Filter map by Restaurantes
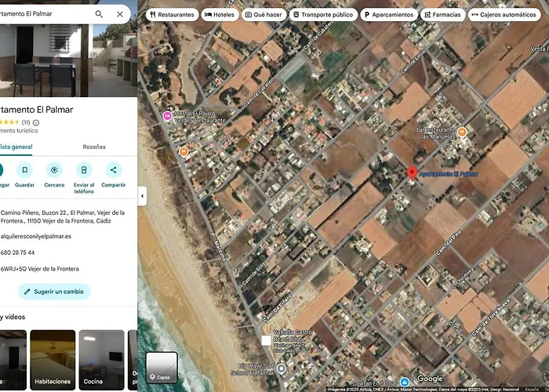This screenshot has height=392, width=549. click(x=172, y=15)
